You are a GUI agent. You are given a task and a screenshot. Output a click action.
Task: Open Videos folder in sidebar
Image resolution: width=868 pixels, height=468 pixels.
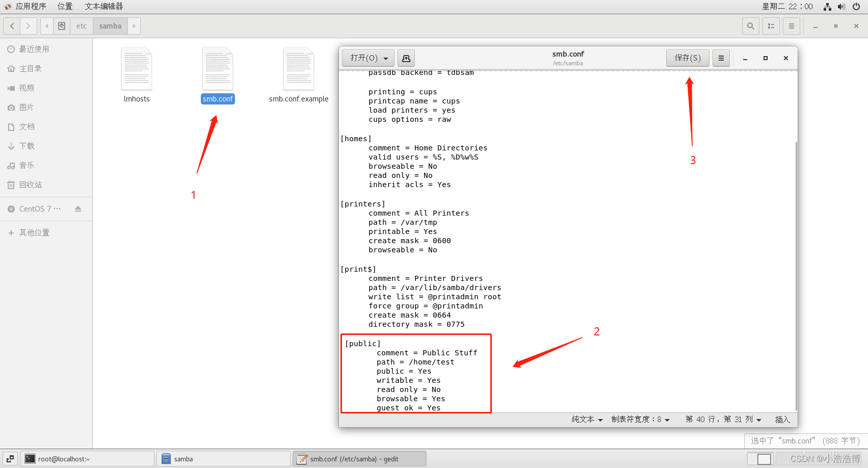click(46, 88)
